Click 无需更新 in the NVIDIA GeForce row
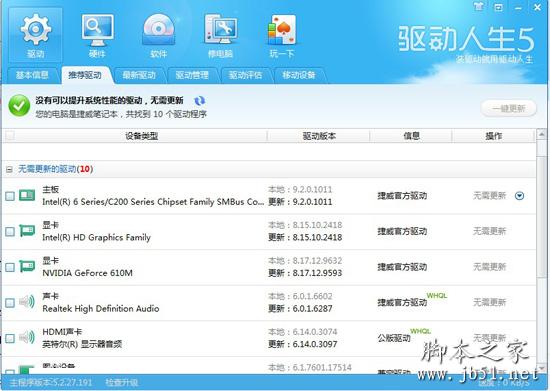550x391 pixels. pyautogui.click(x=490, y=267)
